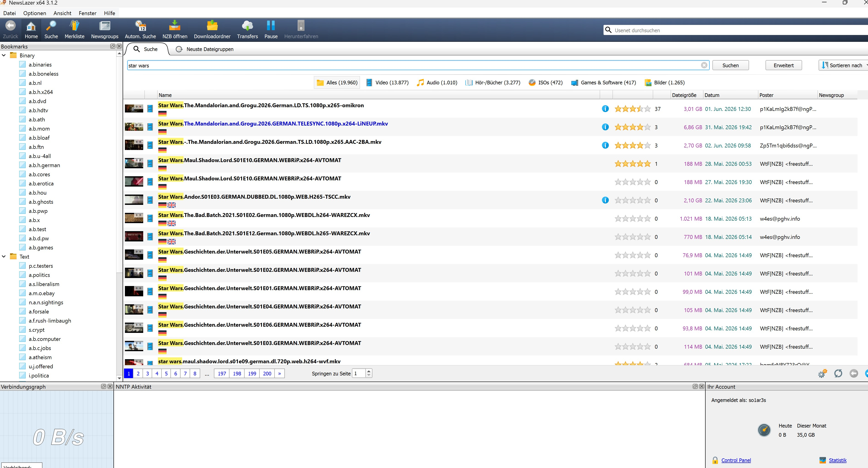The image size is (868, 468).
Task: Open the settings gear icon near pagination
Action: [x=822, y=373]
